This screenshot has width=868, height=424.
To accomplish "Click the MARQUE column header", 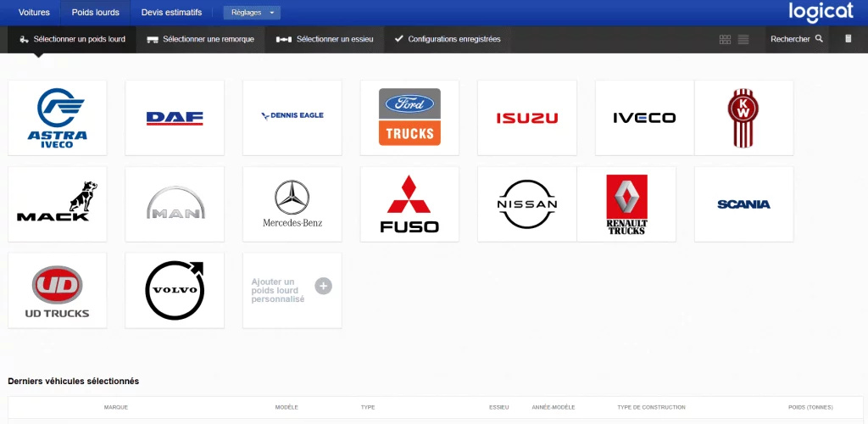I will click(116, 407).
